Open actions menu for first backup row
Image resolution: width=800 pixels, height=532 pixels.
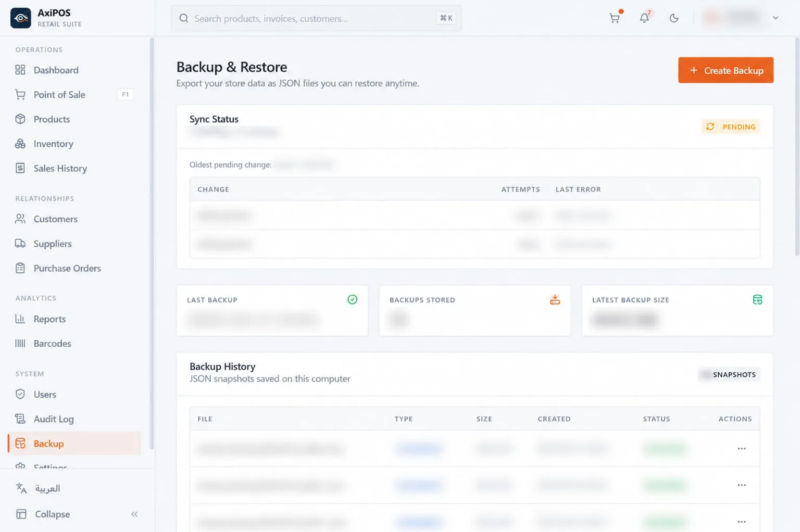(x=742, y=448)
